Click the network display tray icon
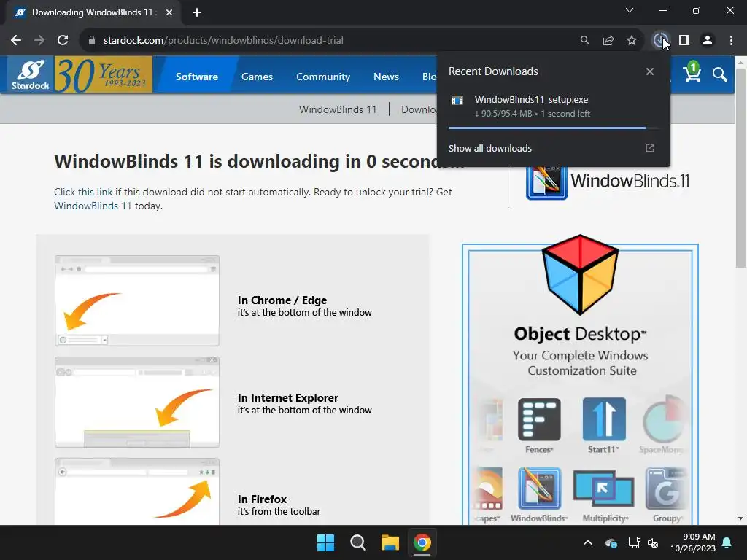Screen dimensions: 747x560 coord(634,542)
